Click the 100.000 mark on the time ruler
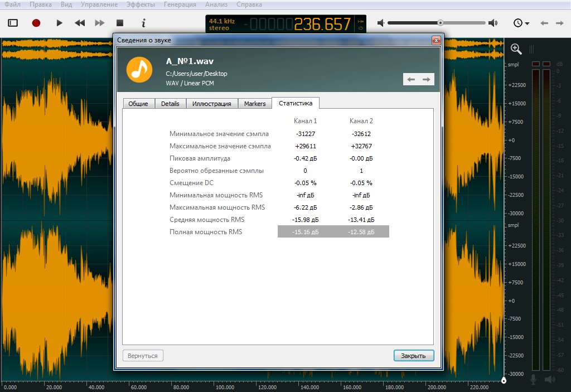The image size is (571, 392). coord(225,388)
